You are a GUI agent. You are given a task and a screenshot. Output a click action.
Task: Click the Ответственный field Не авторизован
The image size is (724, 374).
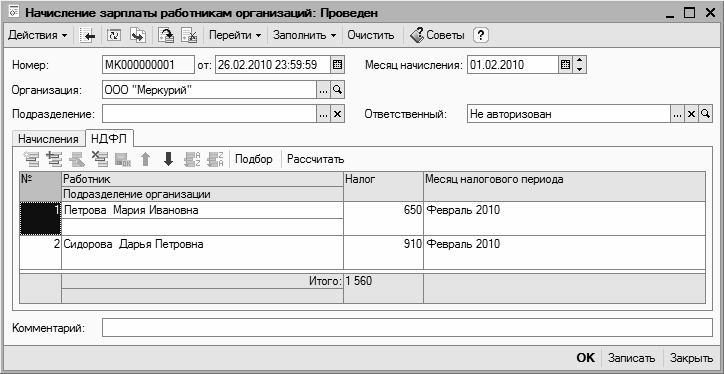pos(569,115)
